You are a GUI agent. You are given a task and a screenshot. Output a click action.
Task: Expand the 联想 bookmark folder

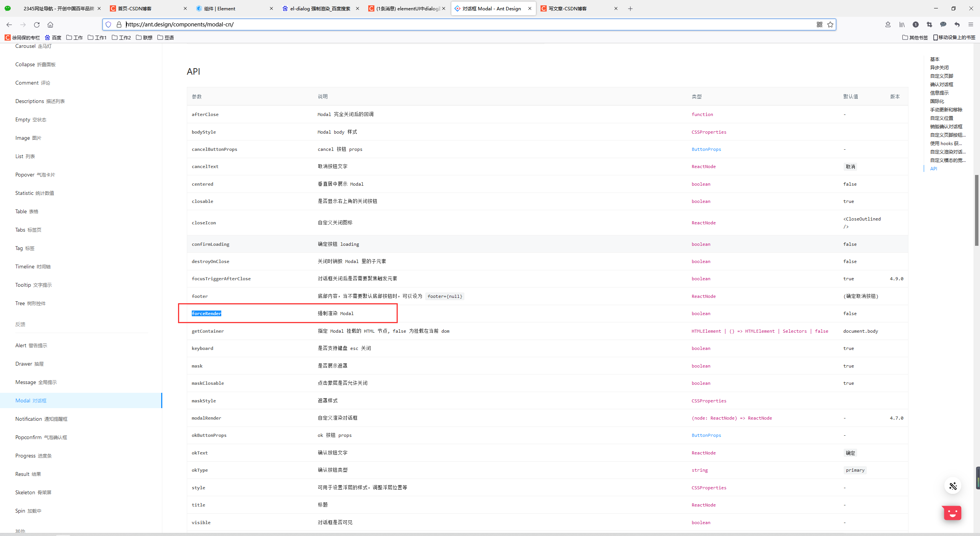[144, 38]
